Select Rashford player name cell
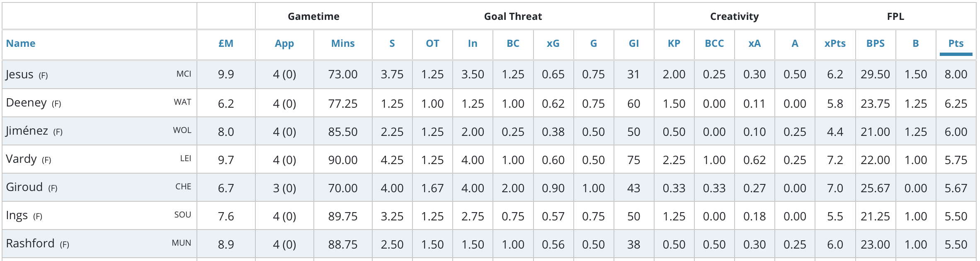The image size is (980, 261). (x=30, y=244)
